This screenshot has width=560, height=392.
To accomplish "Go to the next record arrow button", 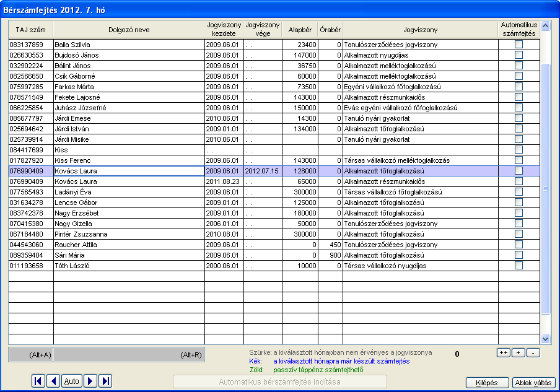I will click(90, 381).
